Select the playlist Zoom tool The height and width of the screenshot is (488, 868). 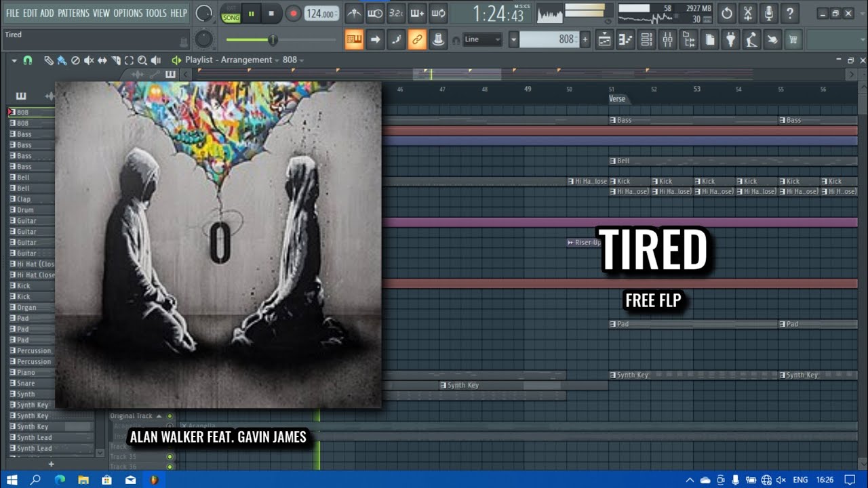pos(142,60)
